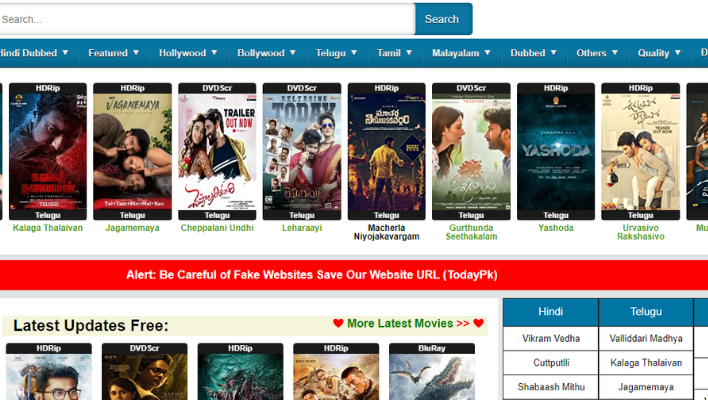Open Urvasivo Rakshasivo poster
The image size is (708, 400).
click(x=640, y=152)
